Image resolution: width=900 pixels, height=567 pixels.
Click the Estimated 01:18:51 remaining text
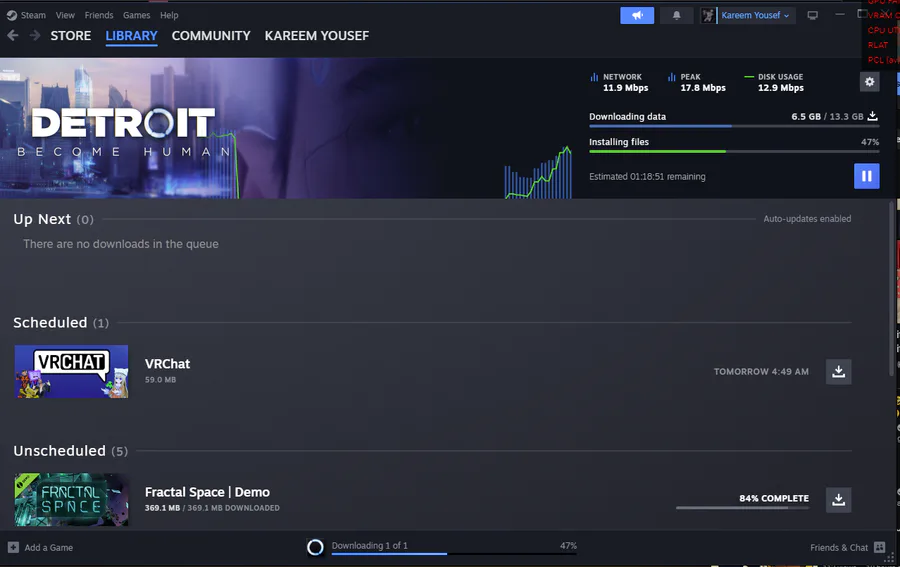(x=647, y=177)
